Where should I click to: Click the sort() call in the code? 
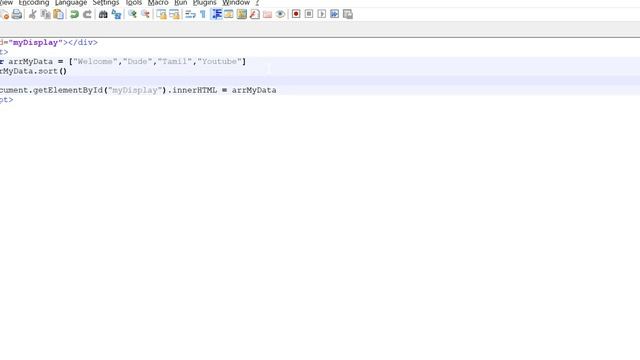point(52,71)
